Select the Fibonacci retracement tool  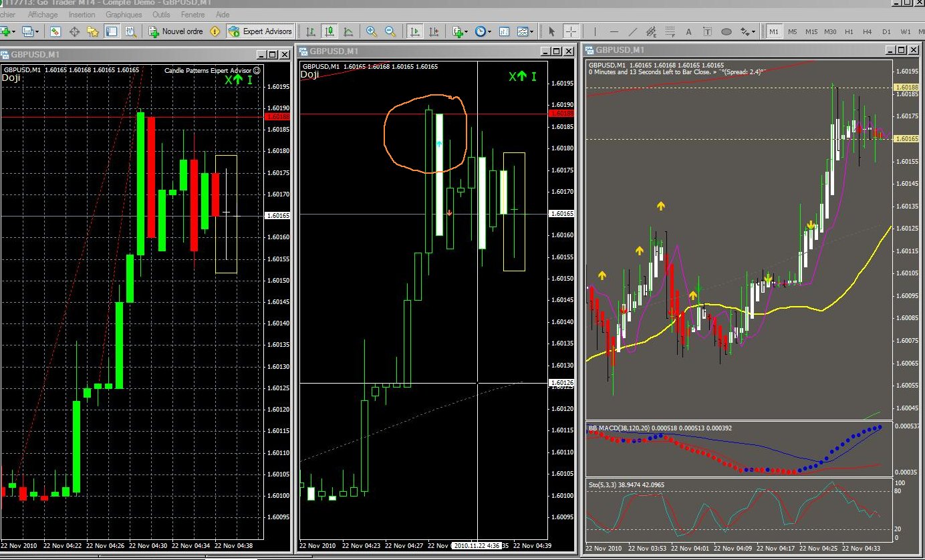[x=670, y=31]
